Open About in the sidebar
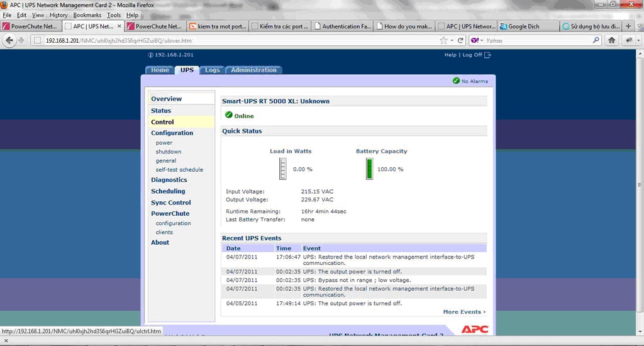The image size is (644, 346). (160, 242)
